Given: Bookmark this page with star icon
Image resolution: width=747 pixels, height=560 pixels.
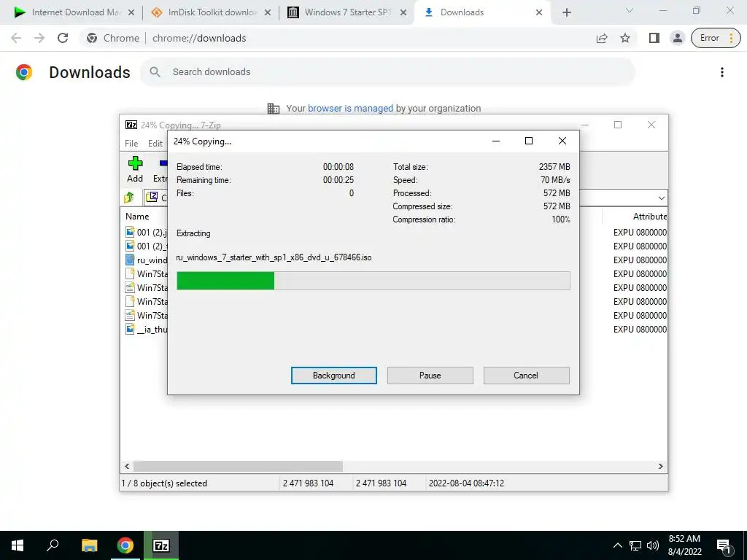Looking at the screenshot, I should [x=625, y=38].
